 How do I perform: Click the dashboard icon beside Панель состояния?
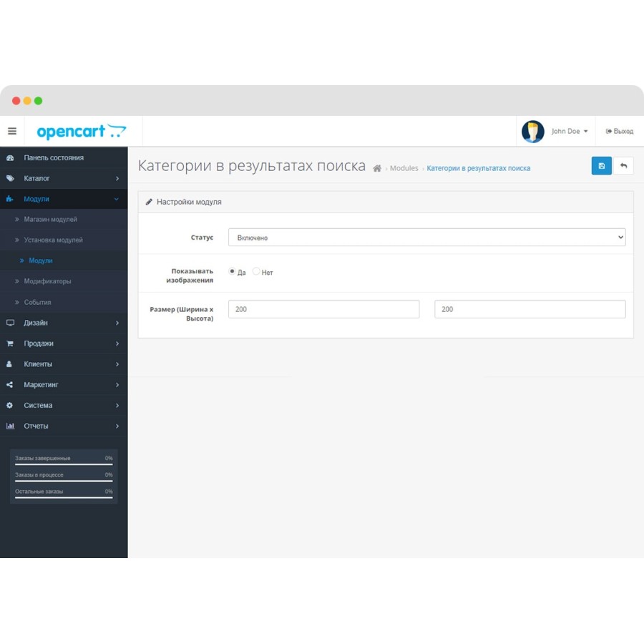pyautogui.click(x=10, y=157)
